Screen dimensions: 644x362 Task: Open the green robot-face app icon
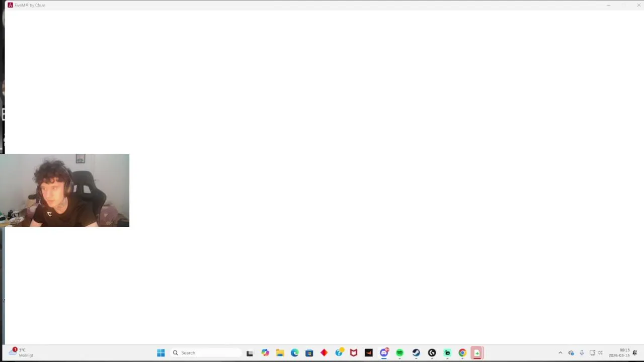coord(447,353)
